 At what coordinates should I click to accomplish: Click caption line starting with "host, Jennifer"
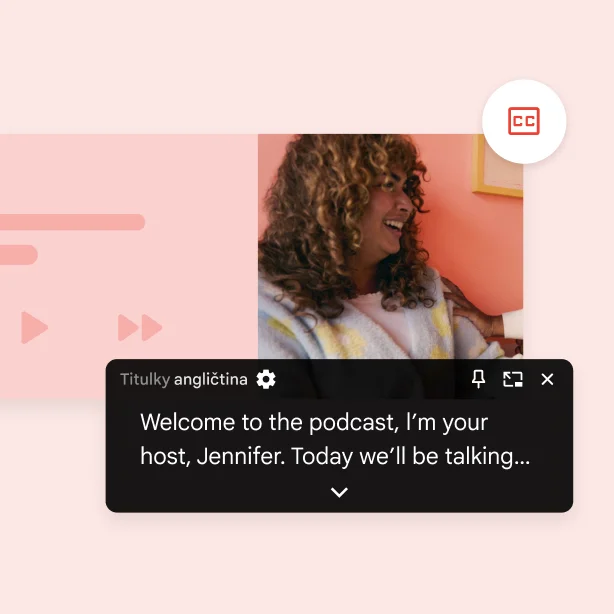[334, 457]
